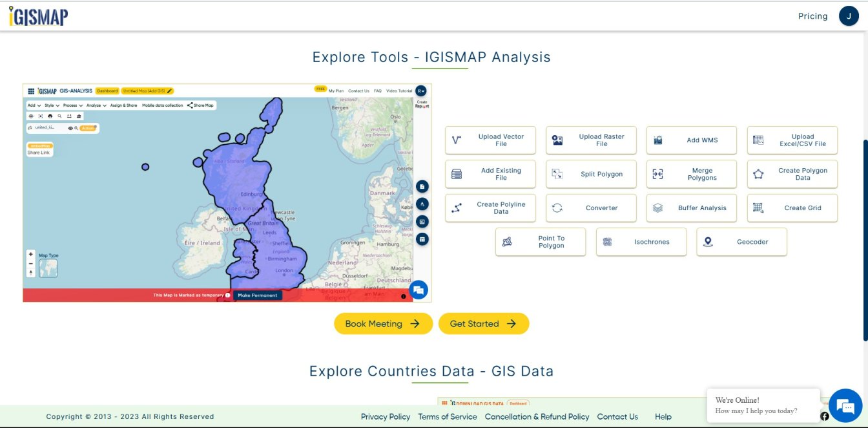The image size is (868, 428).
Task: Open the Cancellation & Refund Policy link
Action: pyautogui.click(x=537, y=417)
